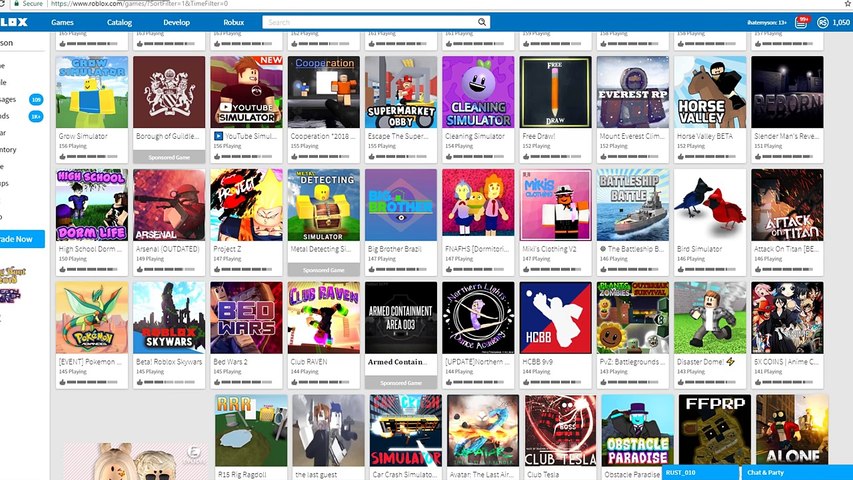Open YouTube Simulator game thumbnail

tap(246, 92)
